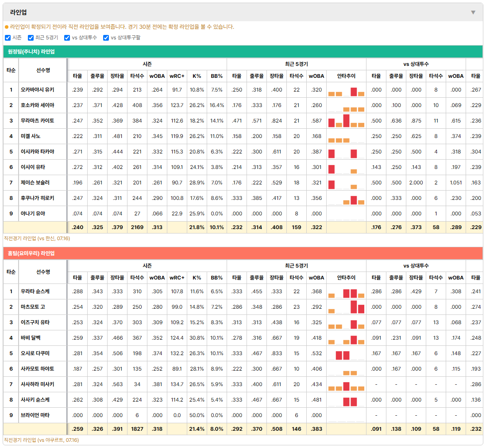Viewport: 486px width, 448px height.
Task: Click 사사키 슌스케's hit trend chart
Action: click(x=346, y=400)
